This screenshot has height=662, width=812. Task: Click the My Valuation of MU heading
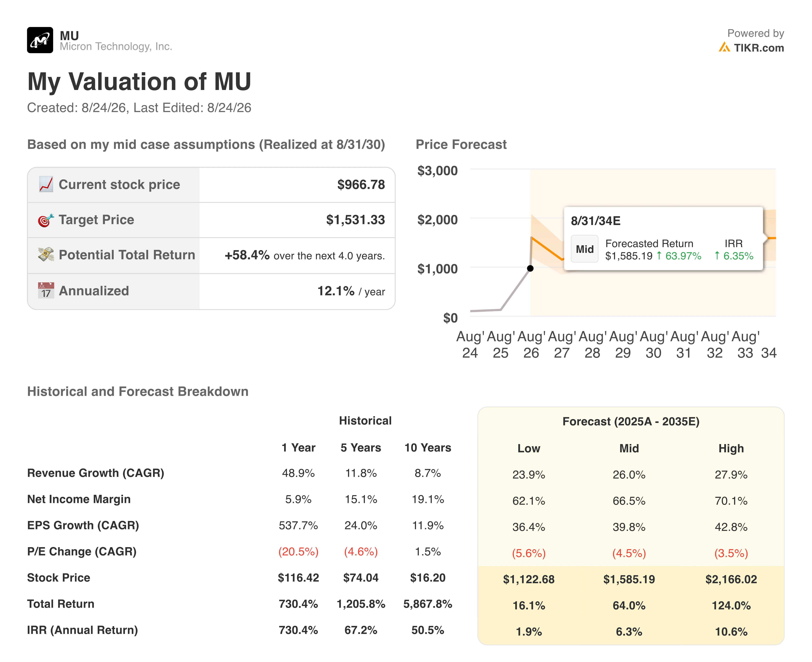[139, 82]
